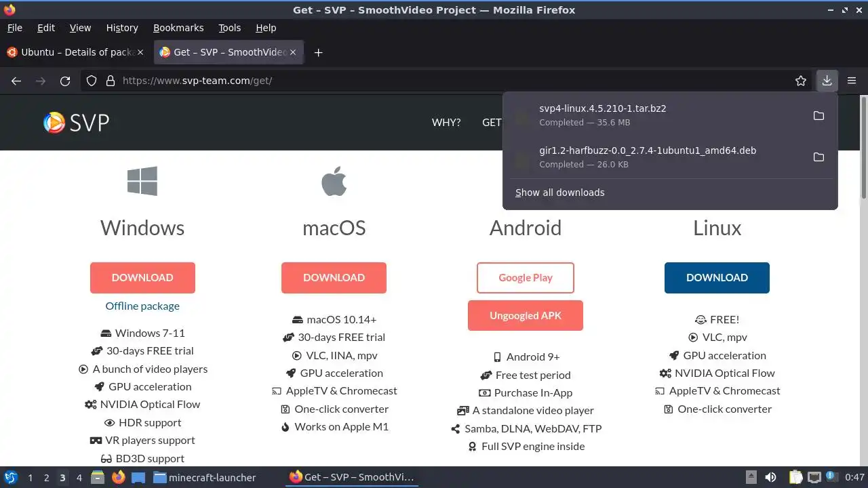Open the clipboard tray icon

click(x=796, y=478)
